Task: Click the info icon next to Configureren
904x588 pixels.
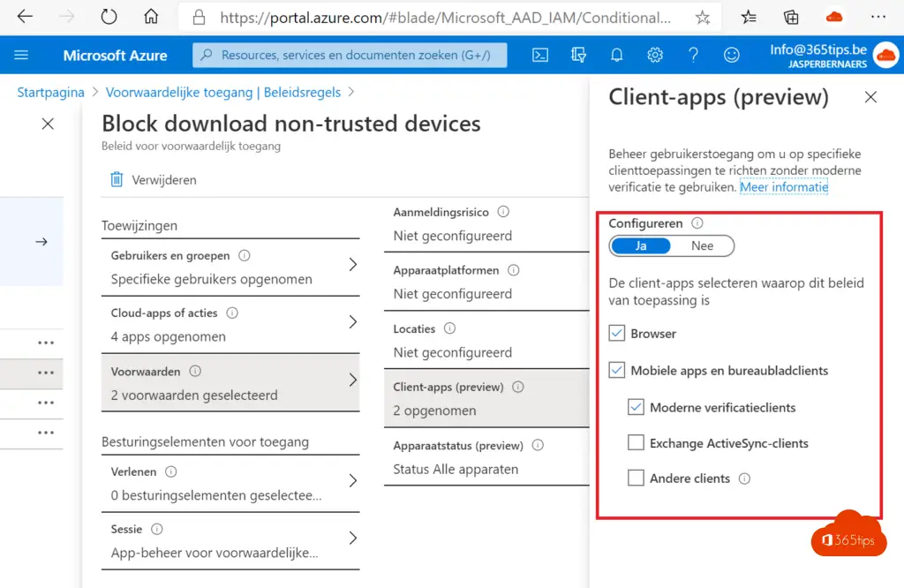Action: 697,224
